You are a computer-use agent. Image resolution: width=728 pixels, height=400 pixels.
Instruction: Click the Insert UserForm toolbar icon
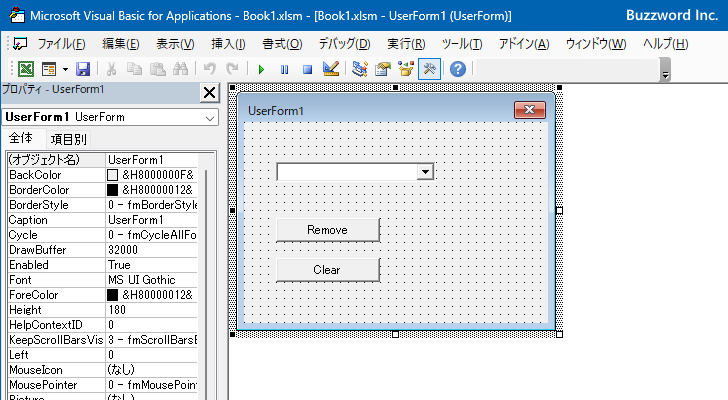click(49, 69)
